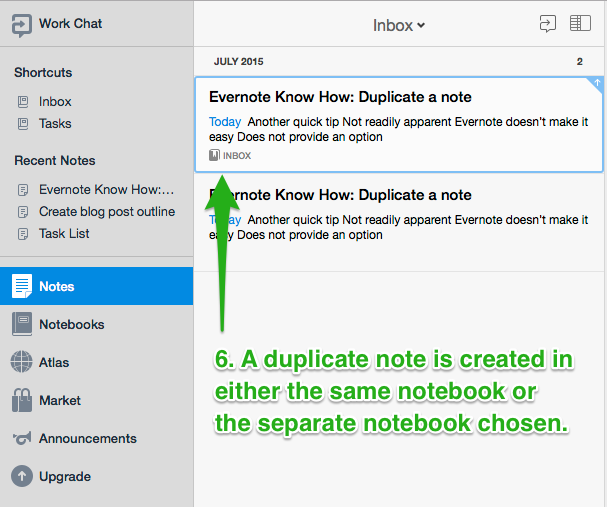Expand the Inbox notebook dropdown
Viewport: 607px width, 507px height.
tap(399, 26)
